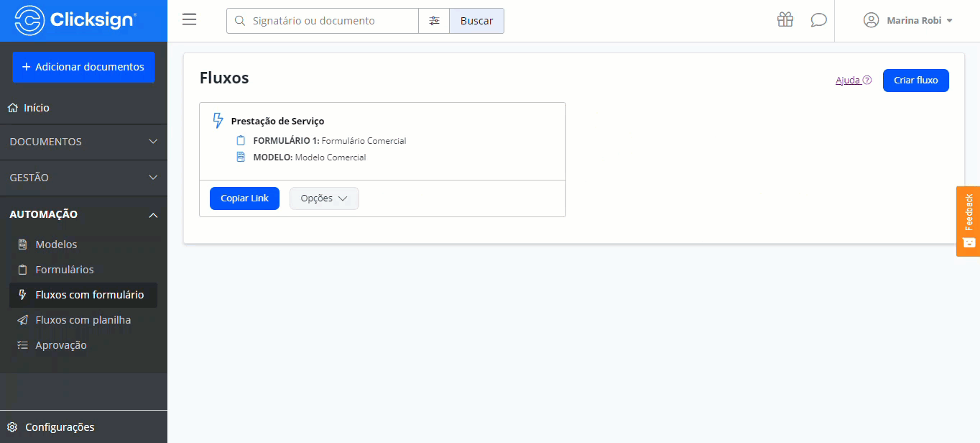Open the gift rewards icon

(x=785, y=20)
